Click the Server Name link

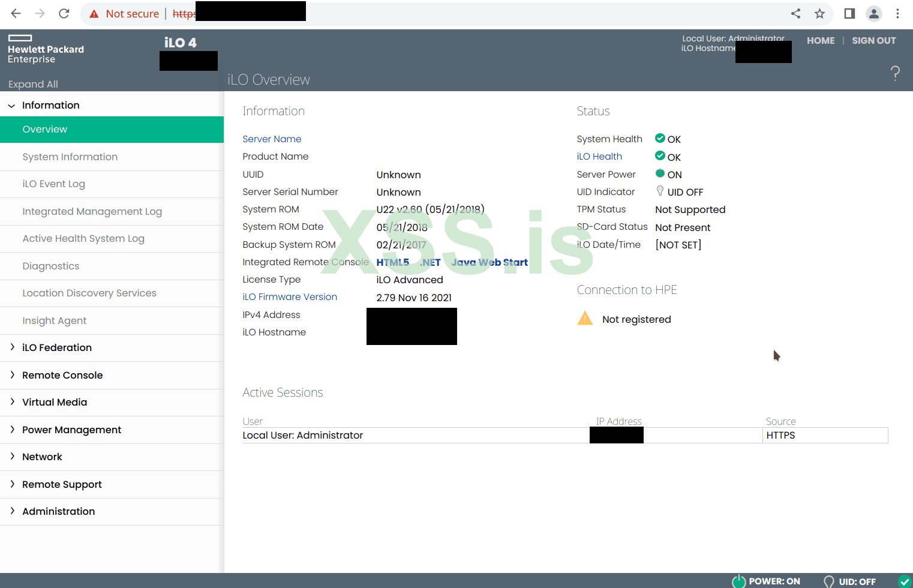(272, 139)
